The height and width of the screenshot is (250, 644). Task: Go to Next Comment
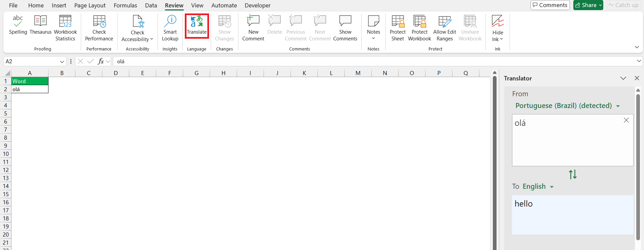coord(320,28)
